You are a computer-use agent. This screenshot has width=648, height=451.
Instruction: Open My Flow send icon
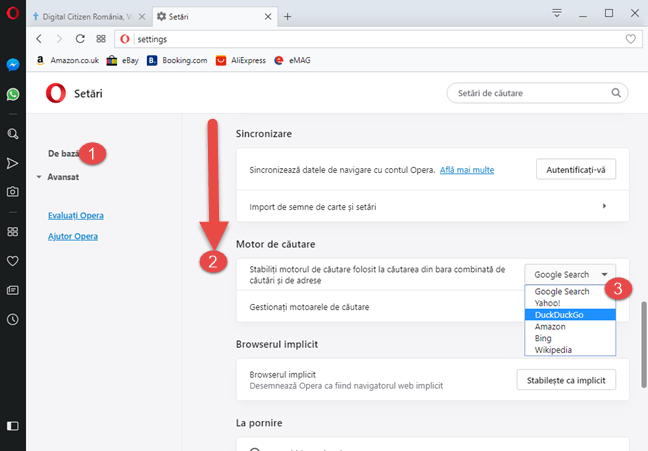13,163
